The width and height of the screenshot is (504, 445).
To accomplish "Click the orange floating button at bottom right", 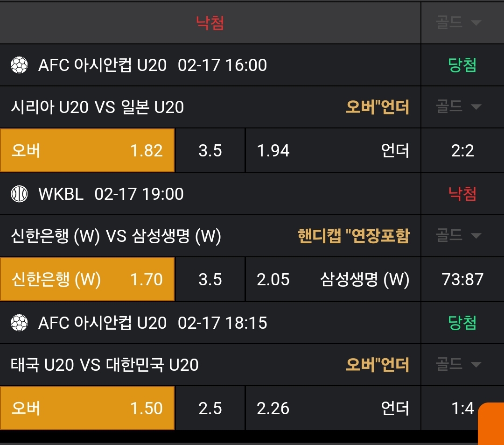I will 491,423.
